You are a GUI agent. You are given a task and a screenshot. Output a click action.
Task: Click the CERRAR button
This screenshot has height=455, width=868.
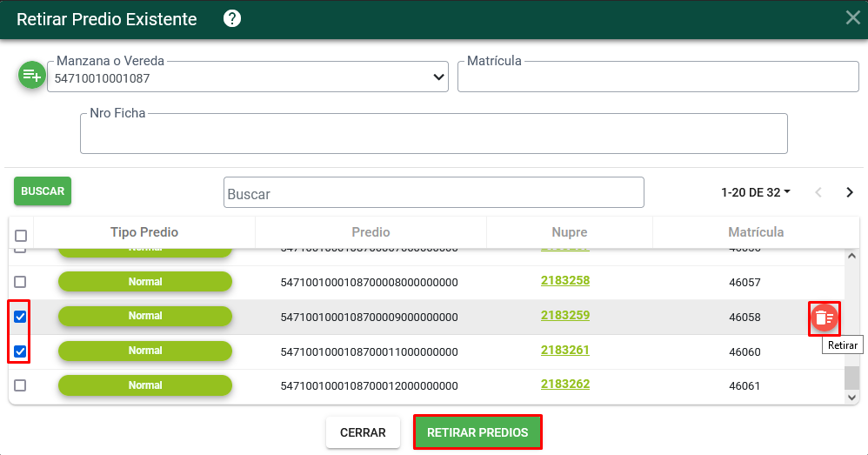[x=363, y=432]
